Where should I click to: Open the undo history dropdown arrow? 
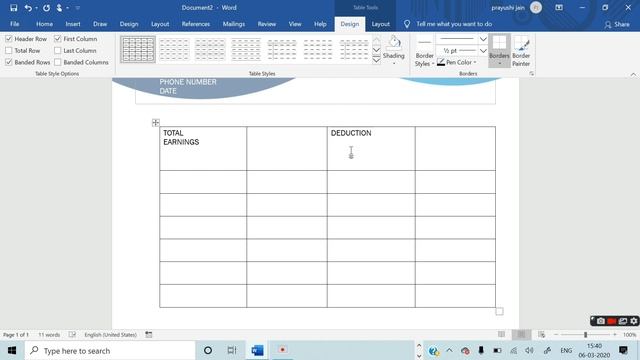(x=36, y=8)
